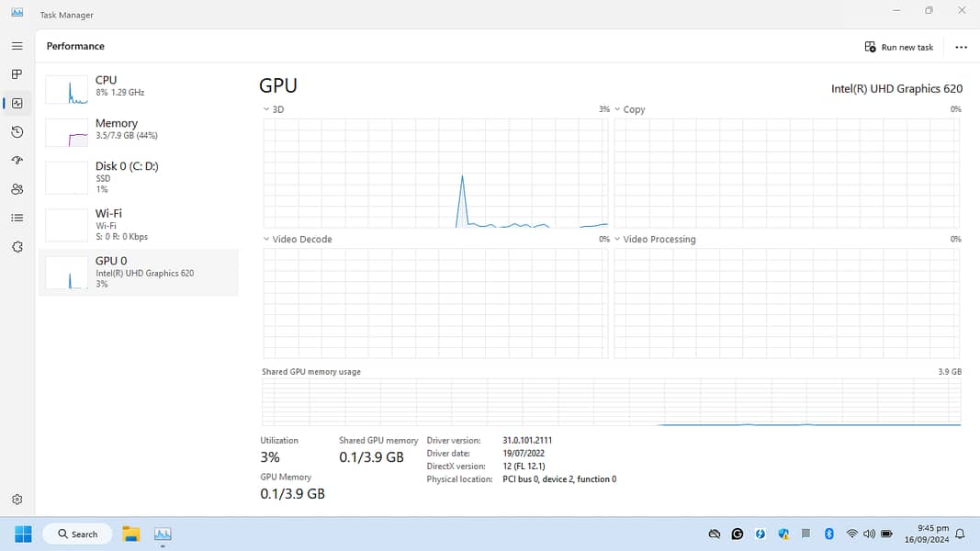The image size is (980, 551).
Task: Open the Startup apps page icon
Action: pyautogui.click(x=17, y=161)
